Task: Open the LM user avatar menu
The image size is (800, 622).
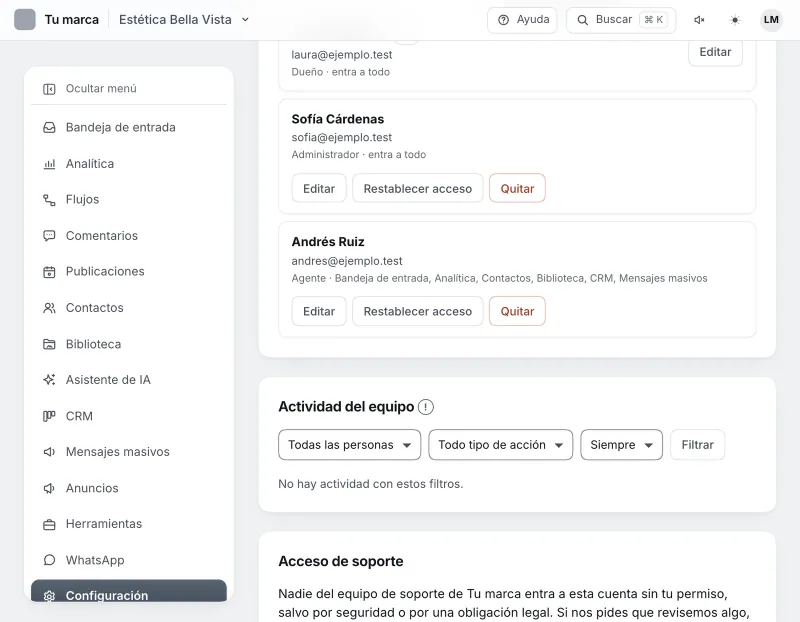Action: coord(771,20)
